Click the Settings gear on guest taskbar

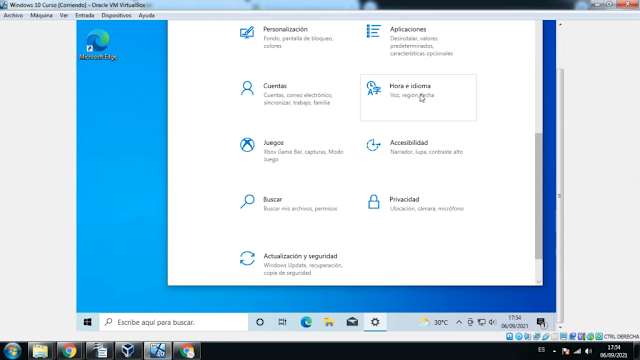375,322
